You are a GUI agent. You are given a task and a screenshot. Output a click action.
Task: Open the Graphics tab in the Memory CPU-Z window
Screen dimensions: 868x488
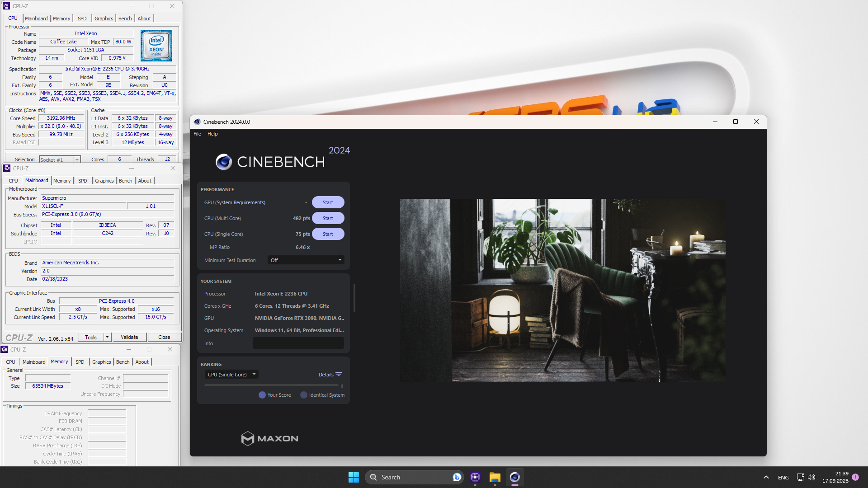102,362
